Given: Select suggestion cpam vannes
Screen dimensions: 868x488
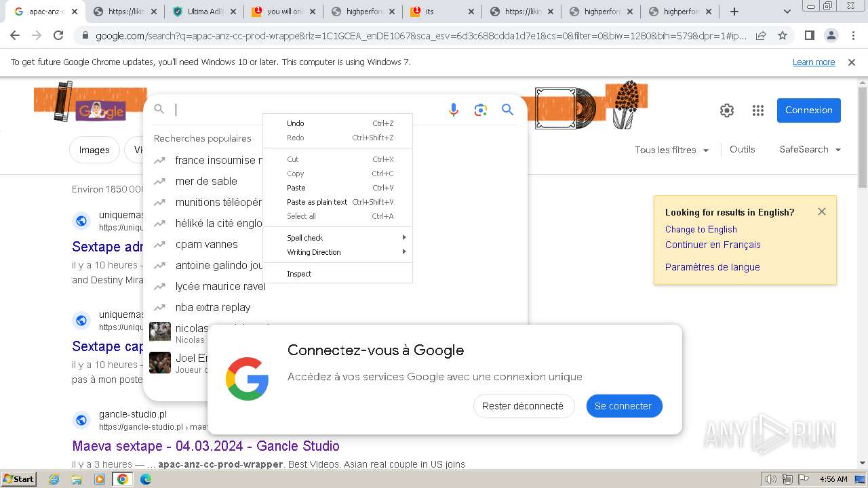Looking at the screenshot, I should pyautogui.click(x=206, y=245).
